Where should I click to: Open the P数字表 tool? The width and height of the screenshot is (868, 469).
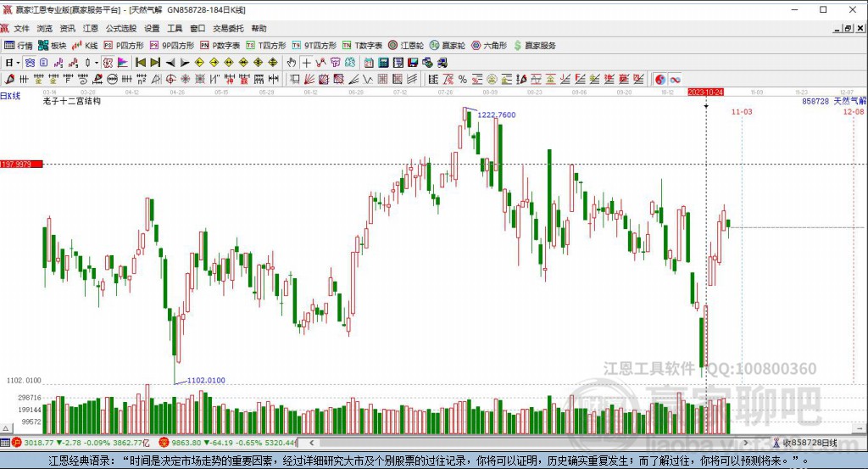click(x=220, y=46)
